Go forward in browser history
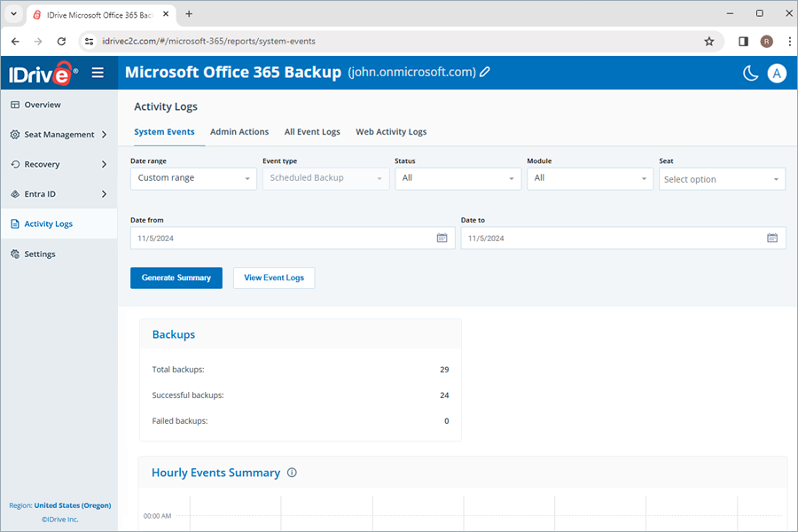The image size is (798, 532). coord(38,42)
